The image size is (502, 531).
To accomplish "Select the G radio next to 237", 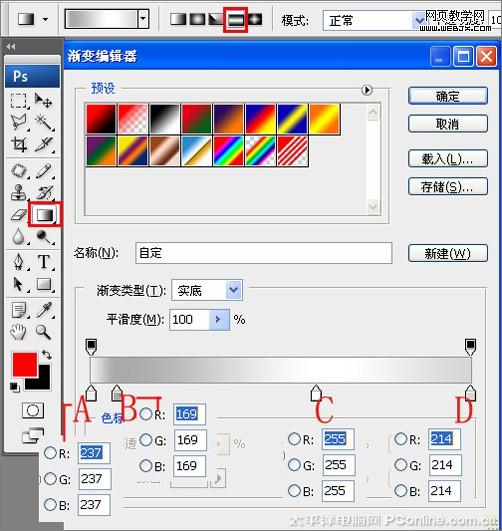I will pos(50,479).
